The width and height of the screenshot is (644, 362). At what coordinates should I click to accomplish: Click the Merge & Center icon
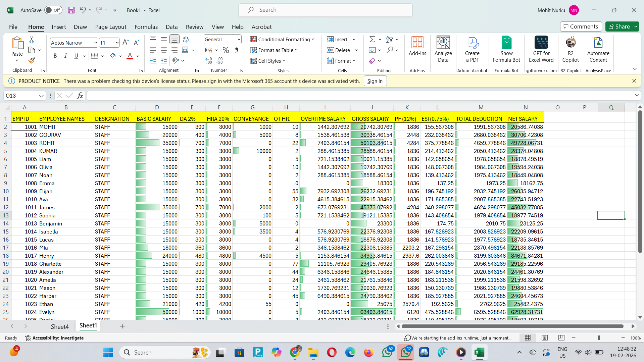coord(185,50)
